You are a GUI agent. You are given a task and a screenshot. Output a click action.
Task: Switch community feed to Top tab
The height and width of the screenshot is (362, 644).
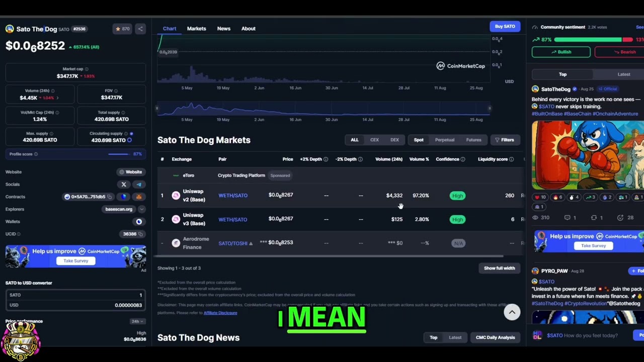[562, 74]
